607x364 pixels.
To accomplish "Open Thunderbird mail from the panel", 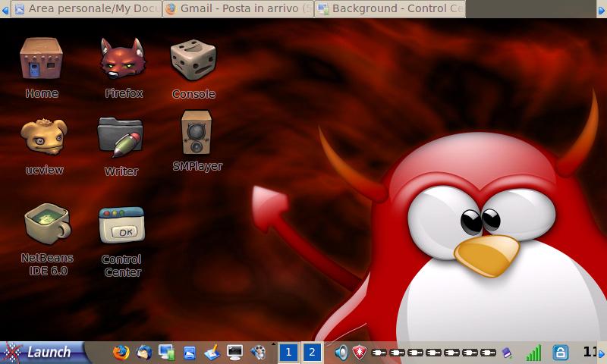I will pos(144,353).
